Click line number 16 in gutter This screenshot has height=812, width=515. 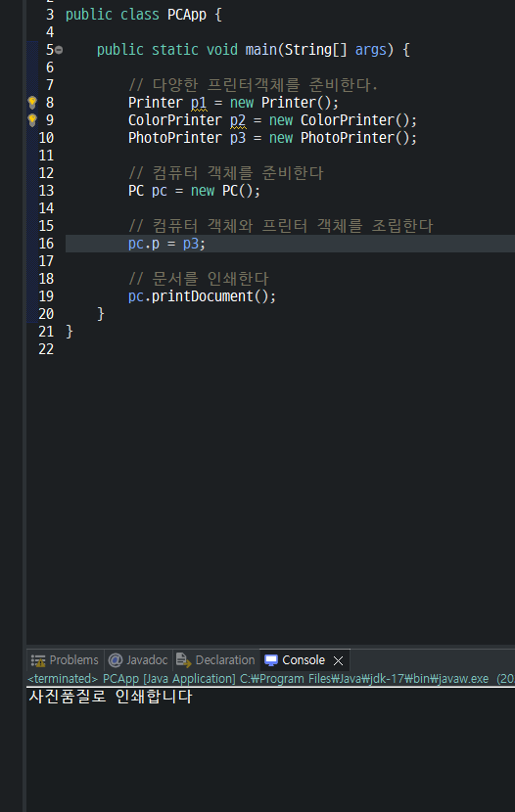coord(46,244)
